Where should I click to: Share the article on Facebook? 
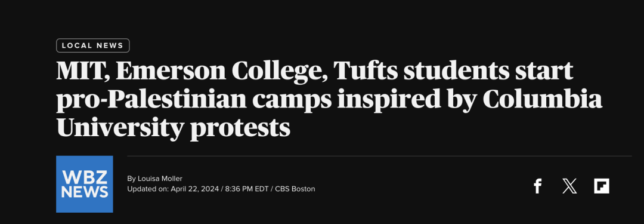click(538, 186)
